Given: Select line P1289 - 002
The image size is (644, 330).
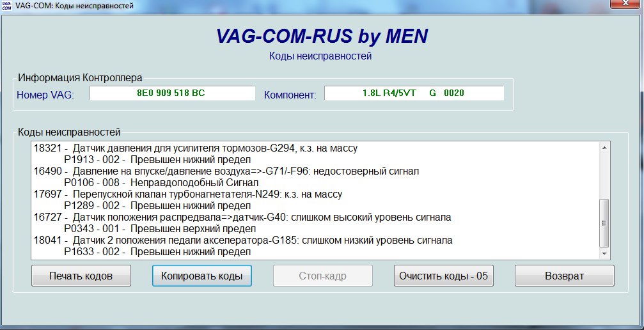Looking at the screenshot, I should 157,205.
